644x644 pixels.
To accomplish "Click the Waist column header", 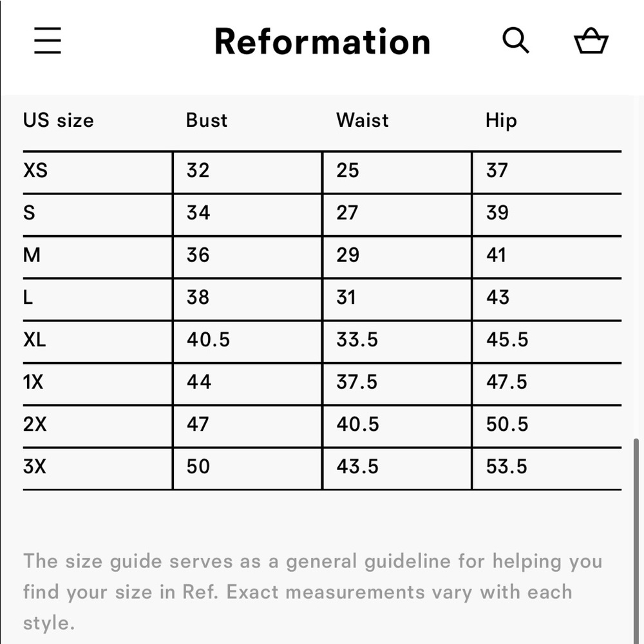I will point(362,120).
